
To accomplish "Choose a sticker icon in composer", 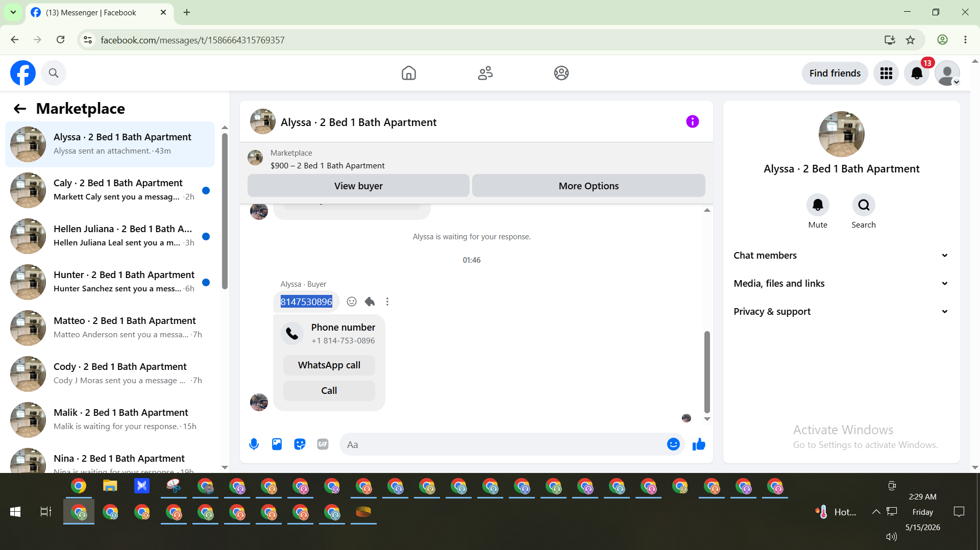I will [x=300, y=444].
